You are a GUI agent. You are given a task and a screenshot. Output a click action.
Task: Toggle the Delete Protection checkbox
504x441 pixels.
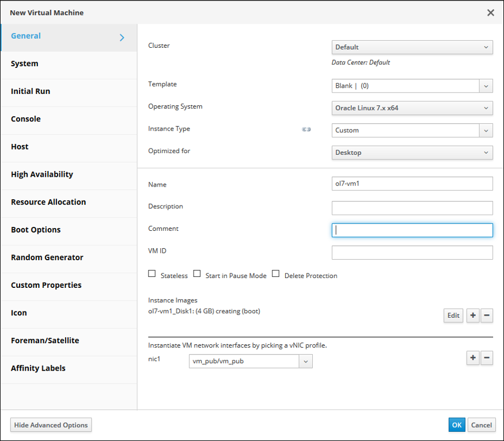[x=276, y=274]
